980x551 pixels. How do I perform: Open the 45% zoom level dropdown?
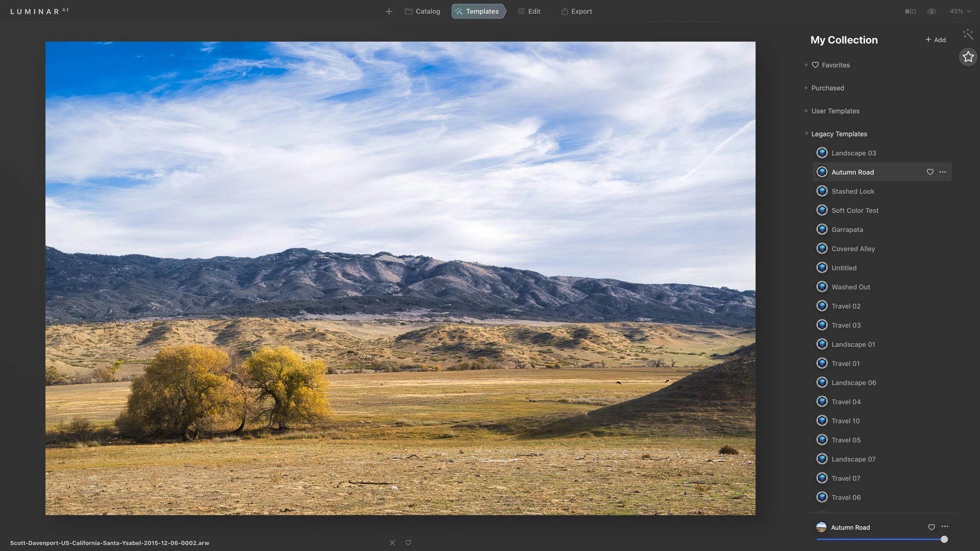click(x=959, y=11)
